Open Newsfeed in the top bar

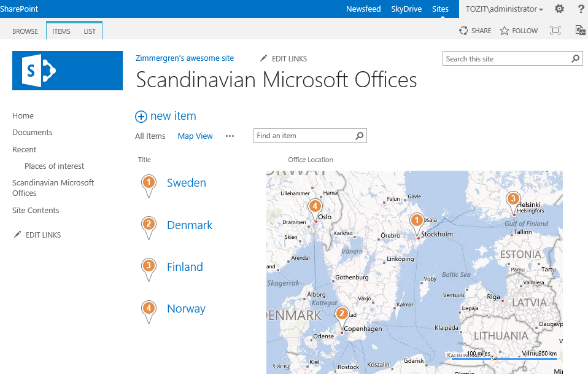click(x=363, y=9)
